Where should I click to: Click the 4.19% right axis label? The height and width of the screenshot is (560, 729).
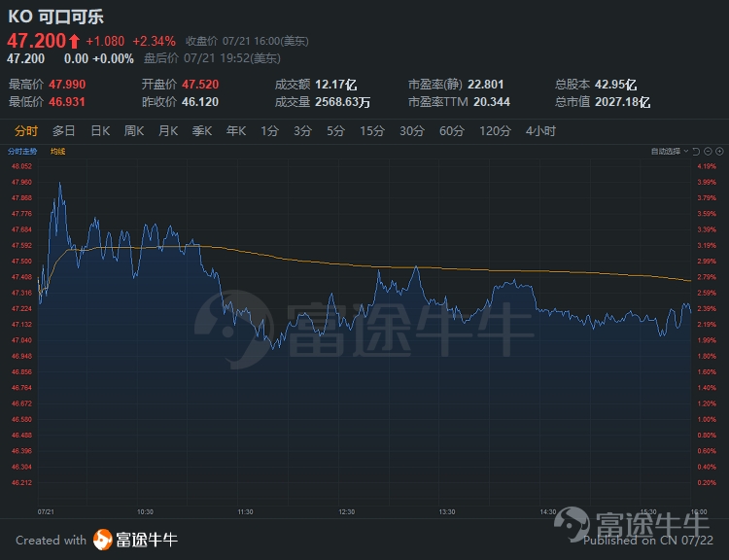tap(707, 166)
